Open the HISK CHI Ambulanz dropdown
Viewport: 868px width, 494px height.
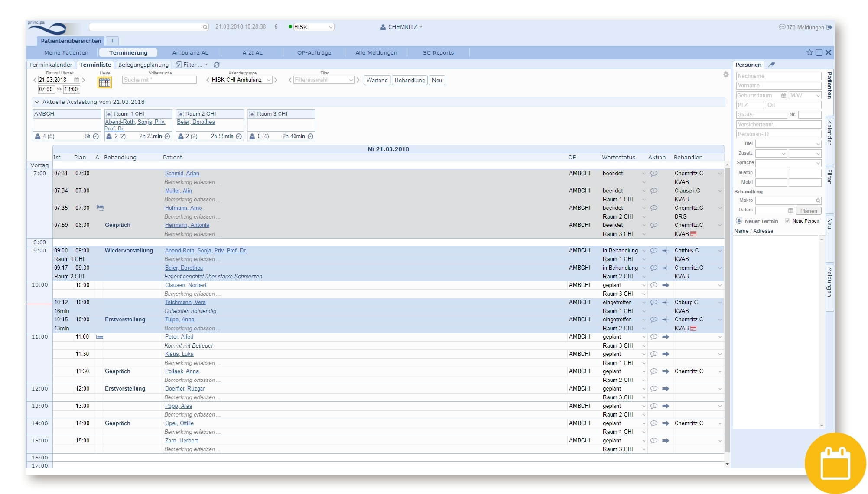pyautogui.click(x=241, y=80)
